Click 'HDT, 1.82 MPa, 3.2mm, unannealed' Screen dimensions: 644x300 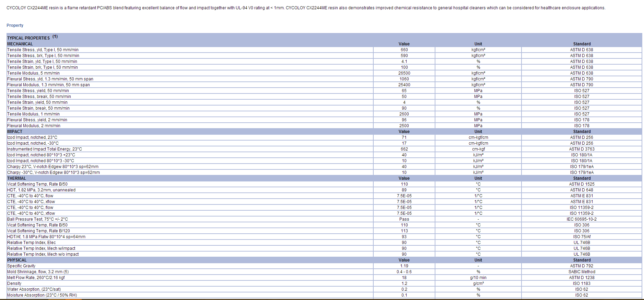(x=41, y=190)
